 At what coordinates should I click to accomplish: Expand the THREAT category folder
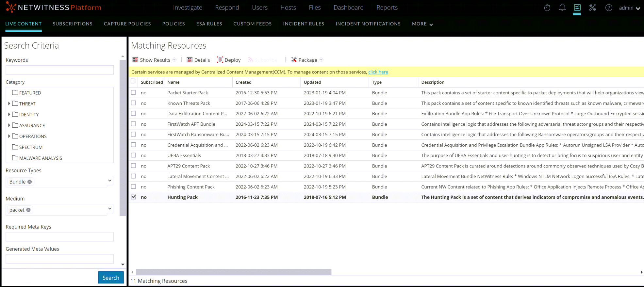(x=9, y=104)
